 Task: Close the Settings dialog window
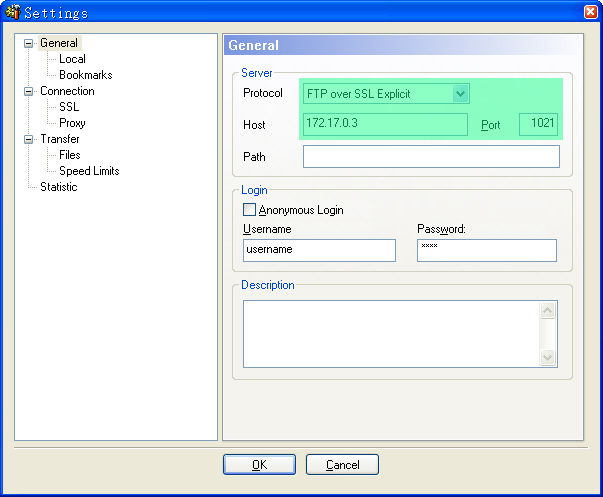click(x=591, y=12)
